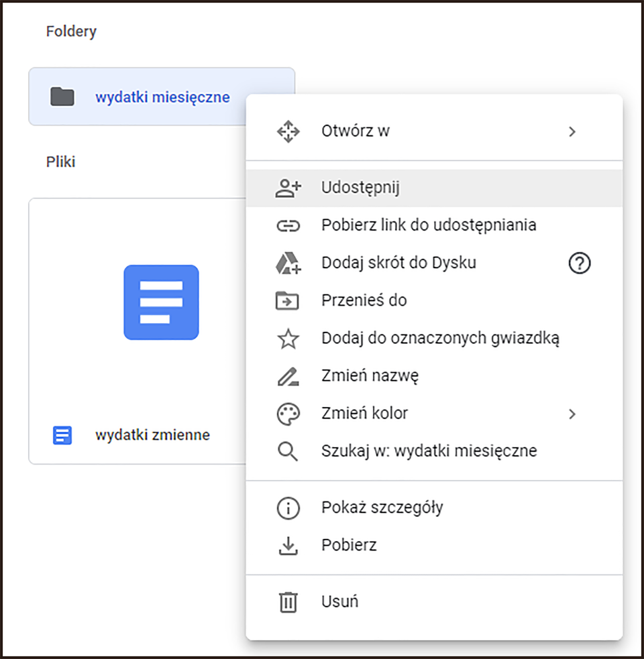
Task: Click the pencil icon next to Zmień nazwę
Action: tap(288, 375)
